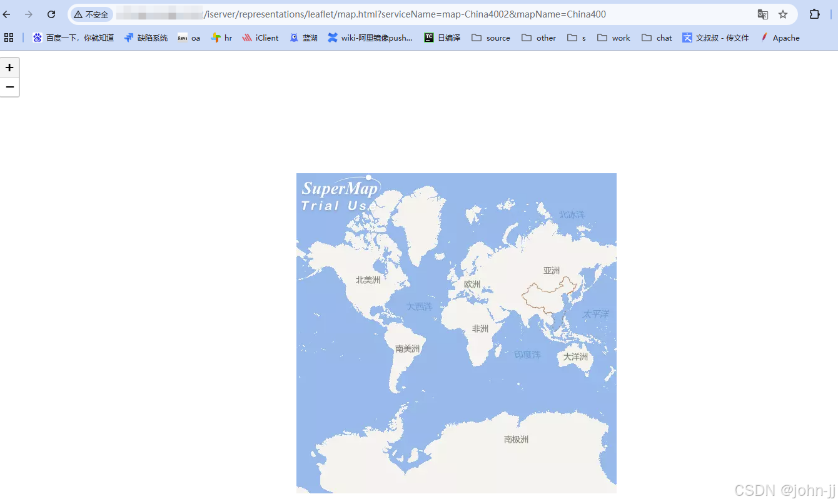Click the browser back arrow
This screenshot has height=504, width=838.
tap(6, 14)
